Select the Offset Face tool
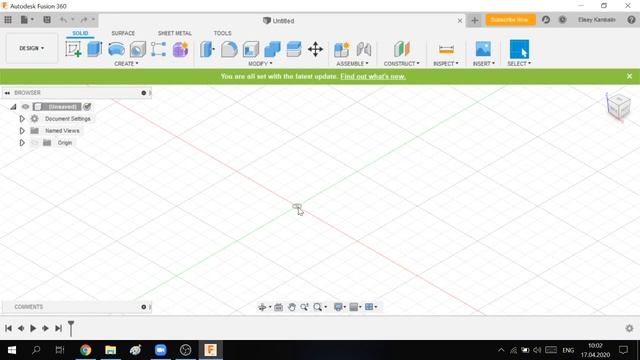The width and height of the screenshot is (640, 360). click(x=294, y=49)
